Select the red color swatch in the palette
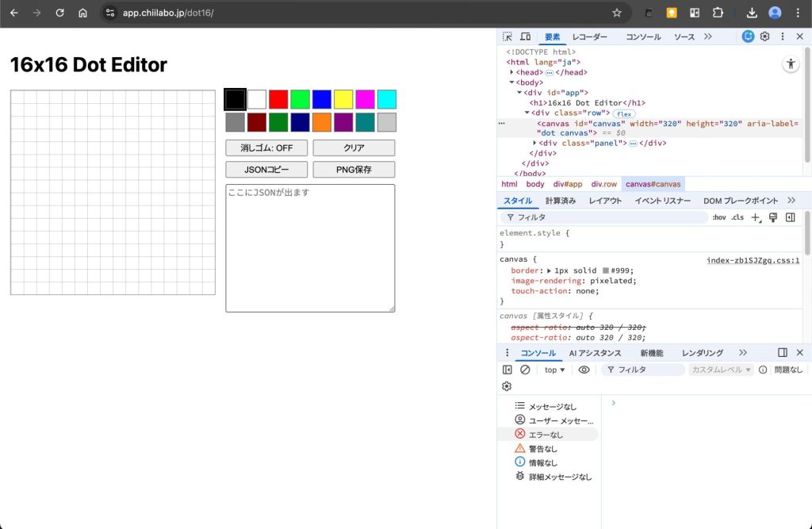Screen dimensions: 812x529 click(x=280, y=98)
